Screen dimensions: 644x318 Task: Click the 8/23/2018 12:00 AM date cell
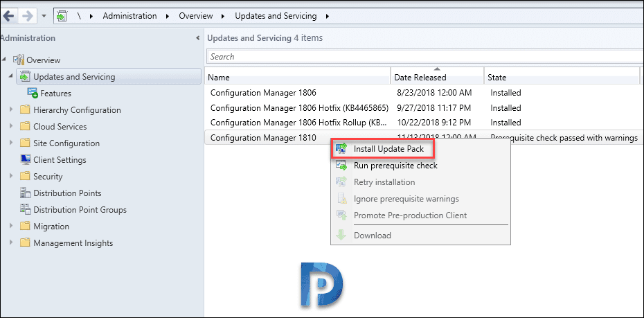click(435, 93)
